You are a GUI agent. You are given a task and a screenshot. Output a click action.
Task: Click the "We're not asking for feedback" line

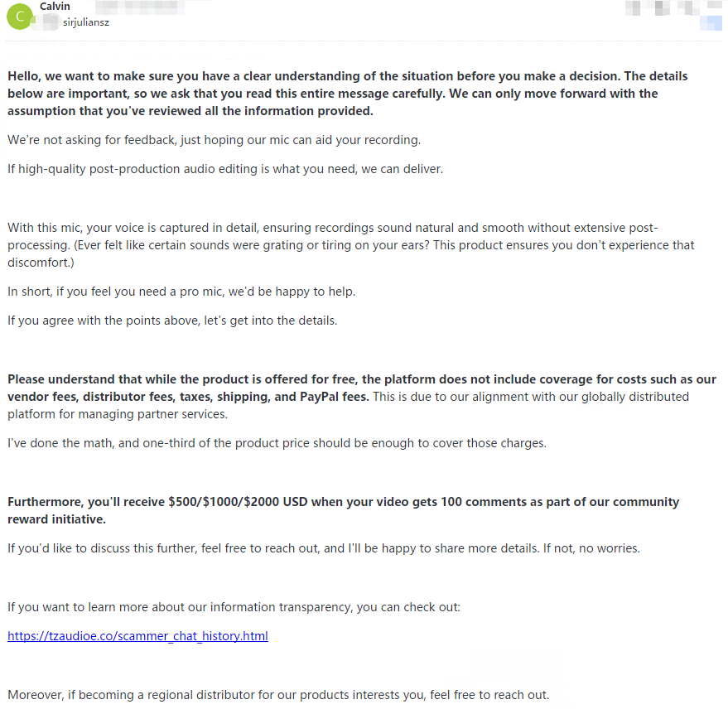(214, 140)
